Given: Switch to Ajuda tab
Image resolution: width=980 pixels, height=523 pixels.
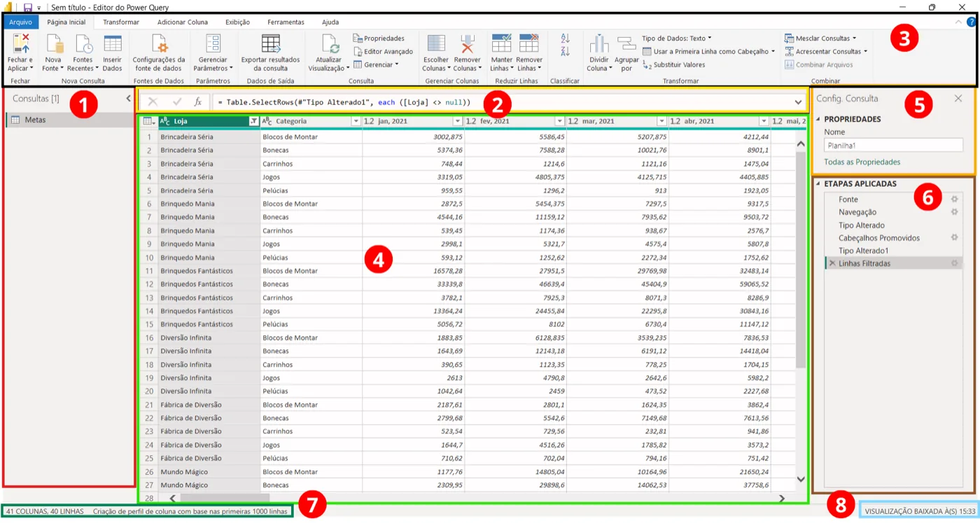Looking at the screenshot, I should coord(330,22).
